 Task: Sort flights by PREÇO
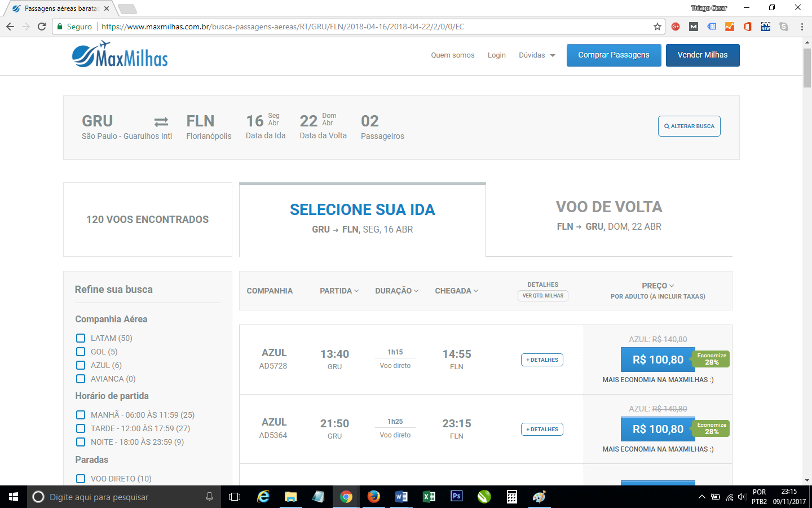pos(657,286)
